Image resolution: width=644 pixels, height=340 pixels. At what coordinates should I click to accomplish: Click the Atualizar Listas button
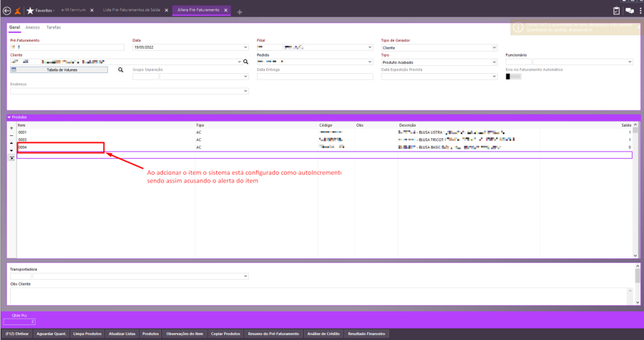click(122, 334)
